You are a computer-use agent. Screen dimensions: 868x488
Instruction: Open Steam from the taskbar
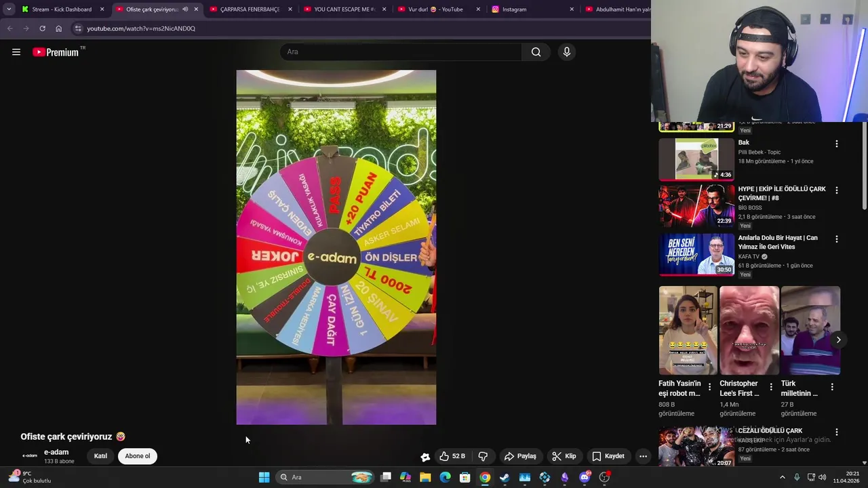[x=505, y=477]
